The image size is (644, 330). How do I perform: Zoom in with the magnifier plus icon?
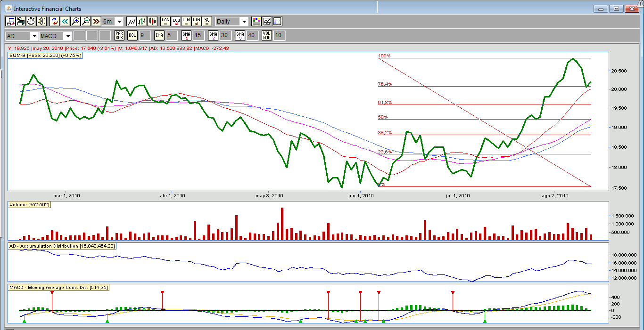click(x=75, y=21)
